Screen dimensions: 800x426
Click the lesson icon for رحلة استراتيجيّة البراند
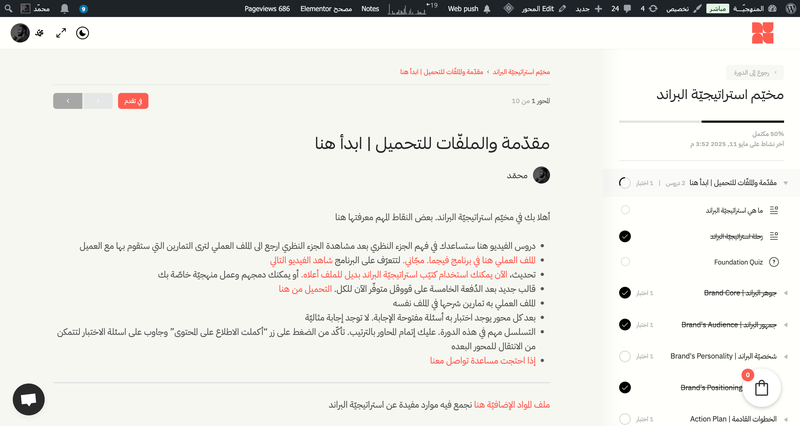(x=774, y=236)
